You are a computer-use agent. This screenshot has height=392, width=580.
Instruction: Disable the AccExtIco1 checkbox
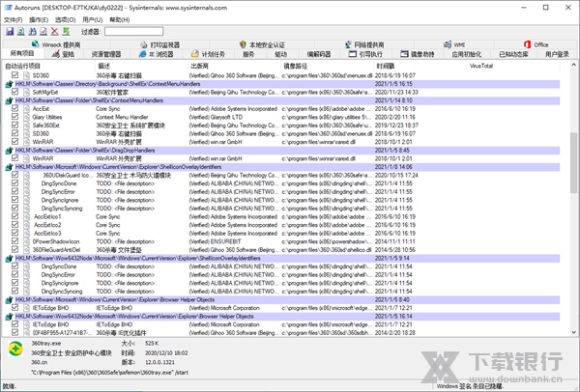14,216
